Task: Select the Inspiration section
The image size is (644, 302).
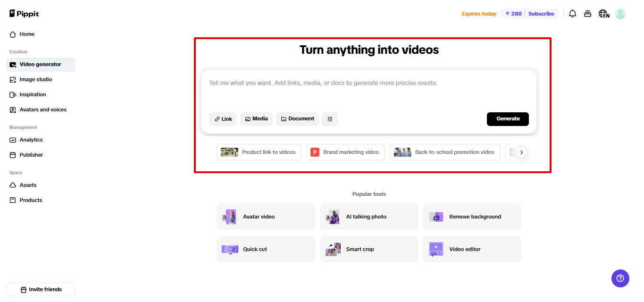Action: click(x=32, y=94)
